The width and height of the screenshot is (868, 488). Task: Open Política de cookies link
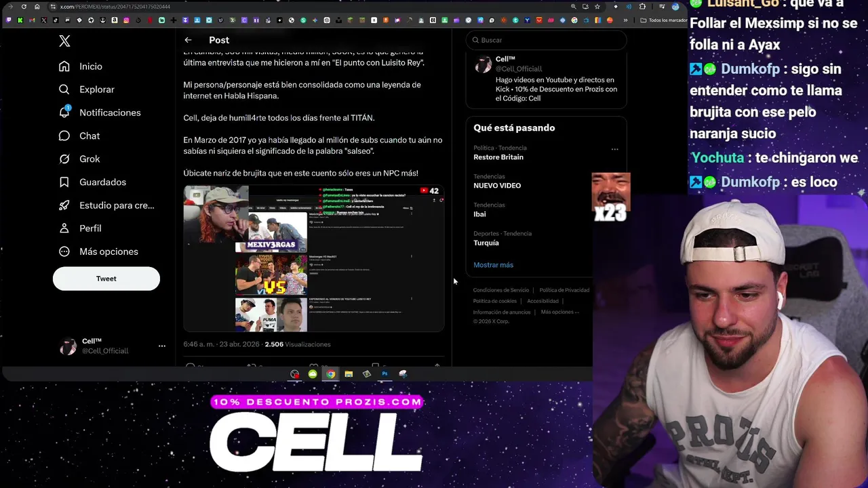(x=495, y=301)
